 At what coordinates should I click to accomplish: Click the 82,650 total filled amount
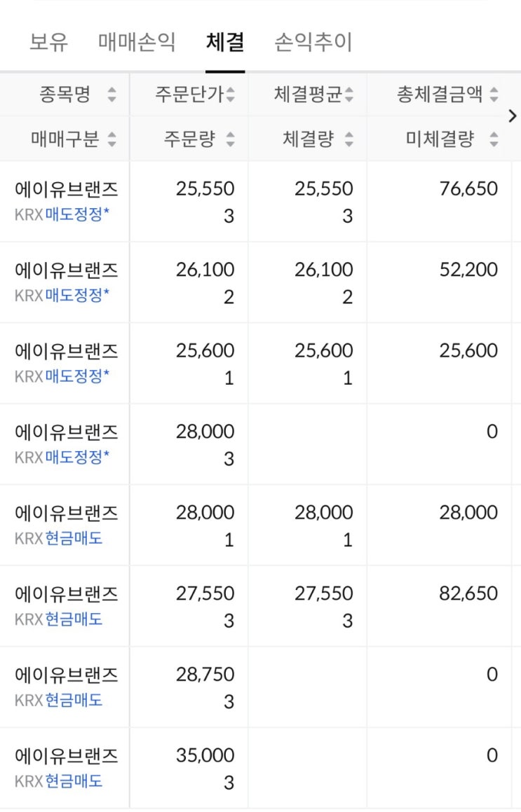point(468,593)
